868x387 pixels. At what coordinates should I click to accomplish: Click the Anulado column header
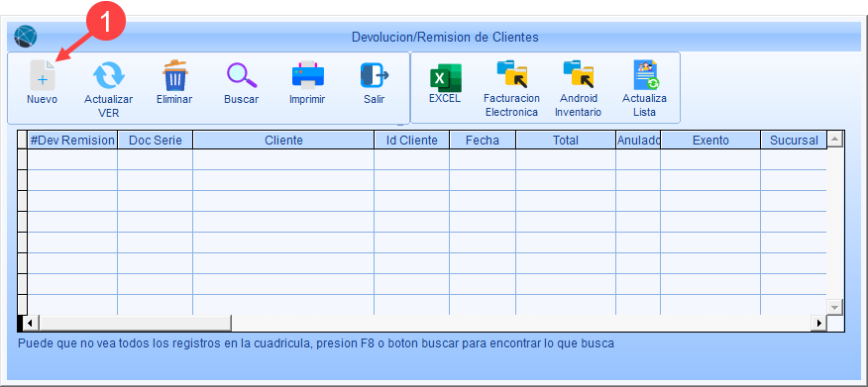point(638,141)
